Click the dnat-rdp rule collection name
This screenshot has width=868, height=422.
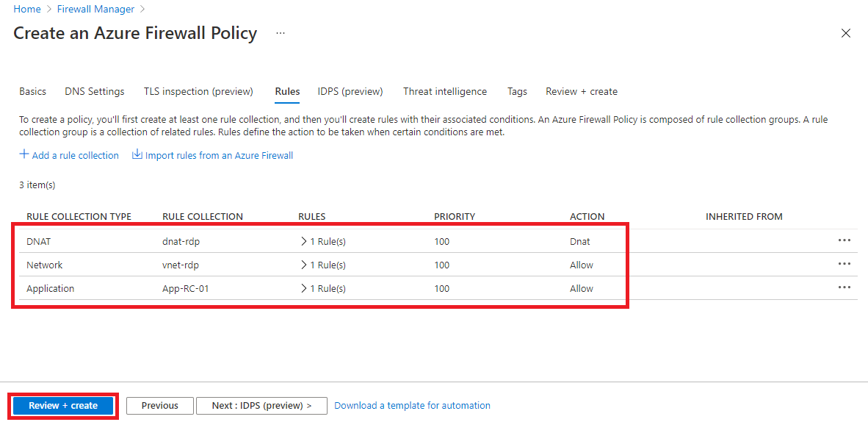pyautogui.click(x=181, y=242)
